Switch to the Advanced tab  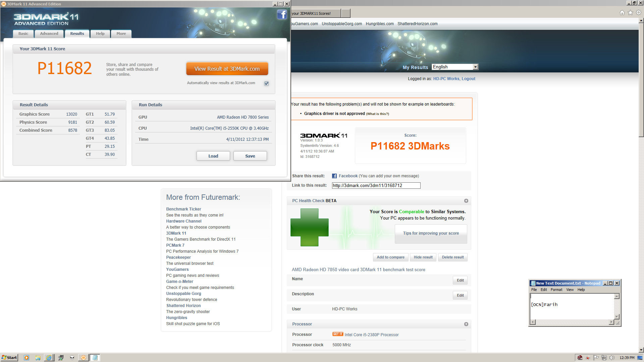[49, 34]
